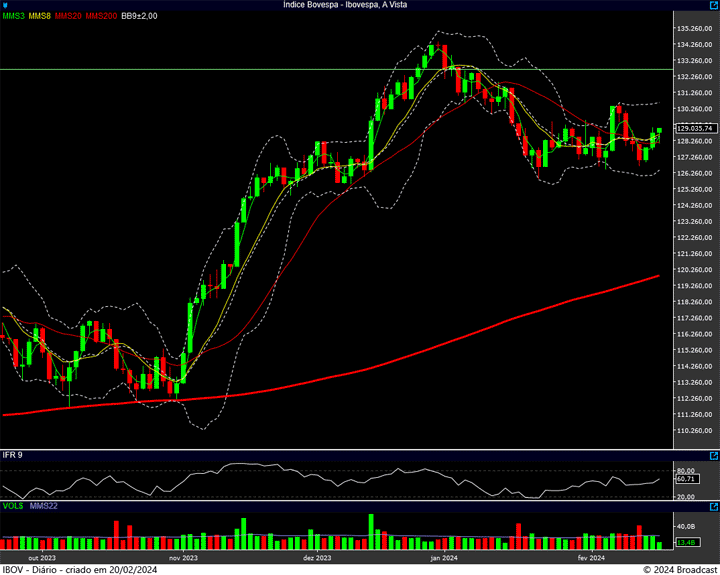Viewport: 720px width, 575px height.
Task: Click the VOL$ volume panel label
Action: click(13, 507)
